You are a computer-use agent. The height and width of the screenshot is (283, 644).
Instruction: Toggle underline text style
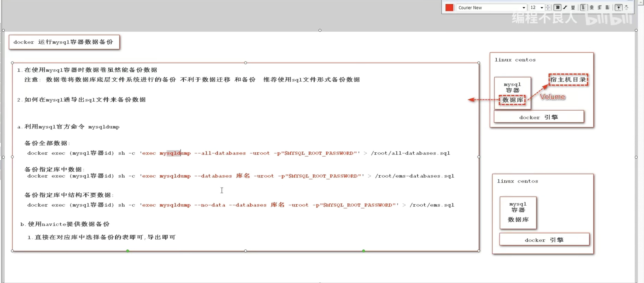click(573, 8)
